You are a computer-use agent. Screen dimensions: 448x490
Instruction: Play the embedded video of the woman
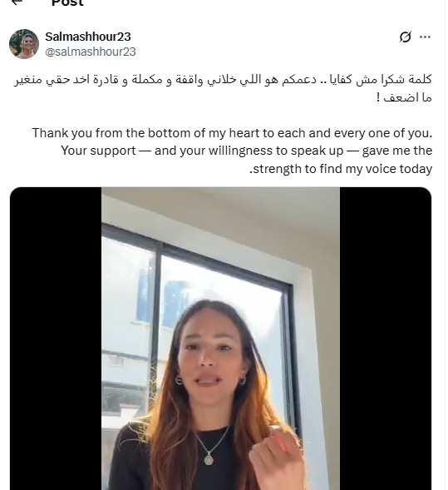[220, 339]
